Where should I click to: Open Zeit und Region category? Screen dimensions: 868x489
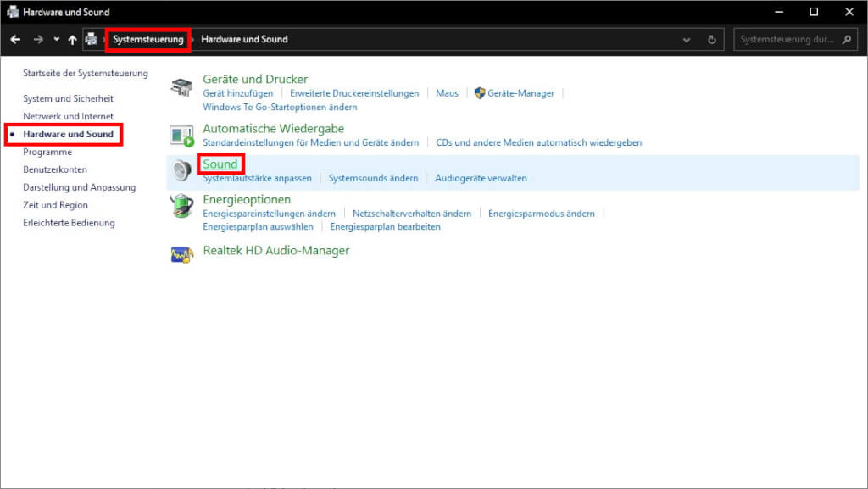pos(55,205)
